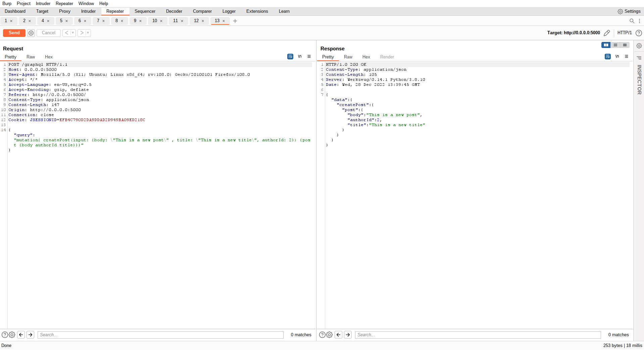Click the Request search input field
The width and height of the screenshot is (644, 350).
(x=160, y=335)
